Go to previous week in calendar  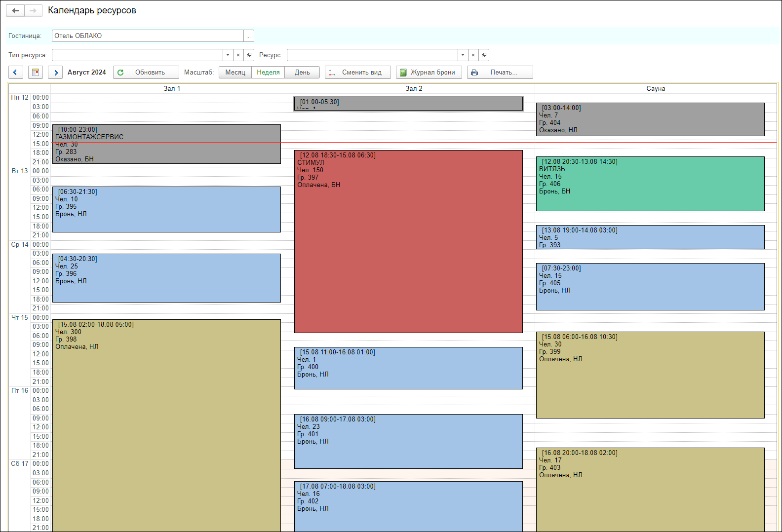tap(15, 73)
